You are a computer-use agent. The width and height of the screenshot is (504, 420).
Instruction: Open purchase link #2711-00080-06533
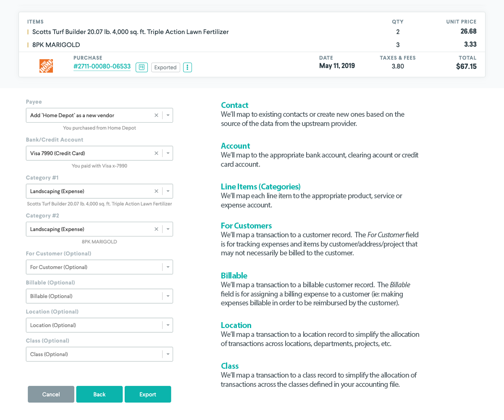click(x=102, y=66)
